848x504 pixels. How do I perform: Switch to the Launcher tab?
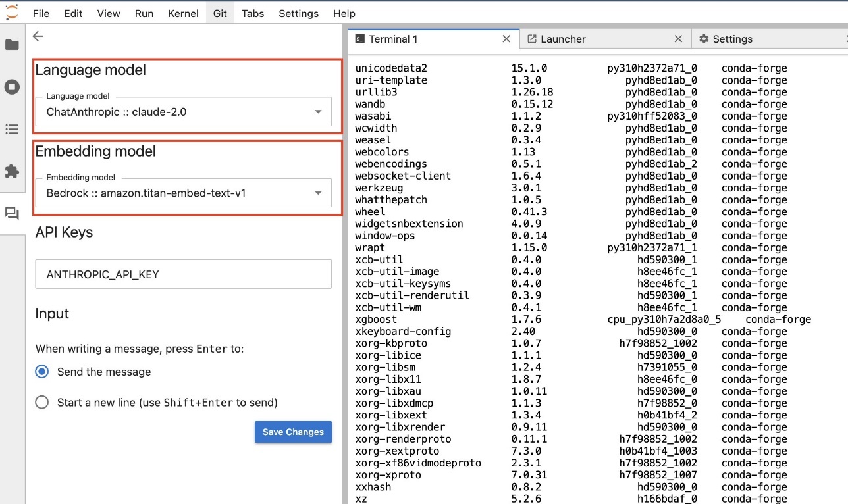click(x=605, y=39)
